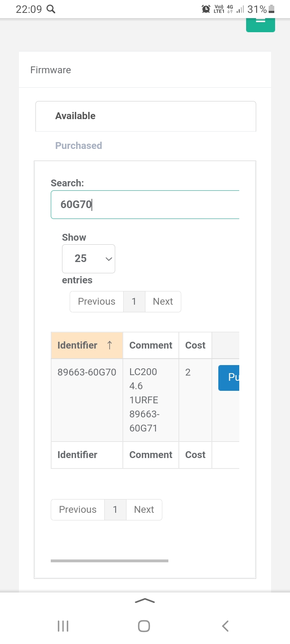Switch to the Available tab
The height and width of the screenshot is (644, 290).
75,116
